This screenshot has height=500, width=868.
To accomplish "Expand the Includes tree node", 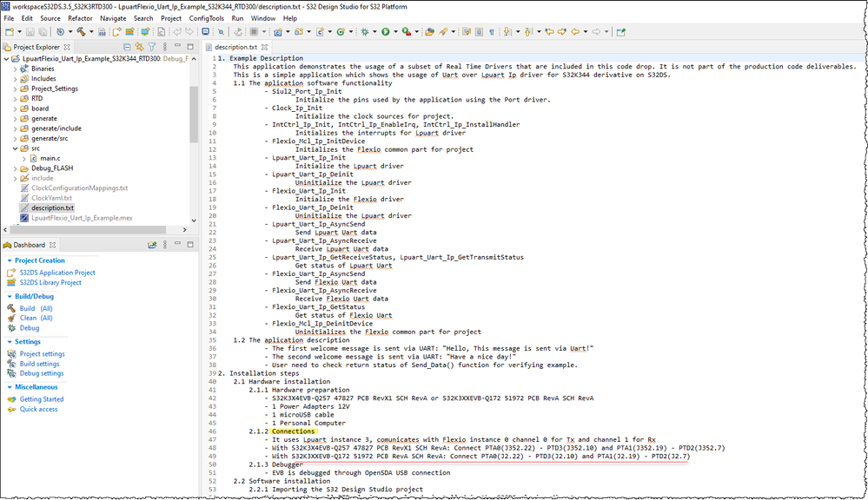I will (15, 79).
